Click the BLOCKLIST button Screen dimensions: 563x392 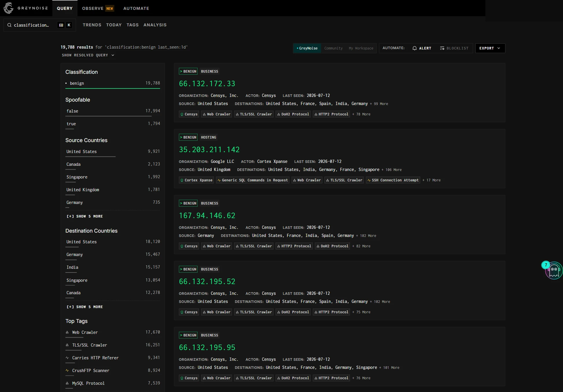(454, 48)
